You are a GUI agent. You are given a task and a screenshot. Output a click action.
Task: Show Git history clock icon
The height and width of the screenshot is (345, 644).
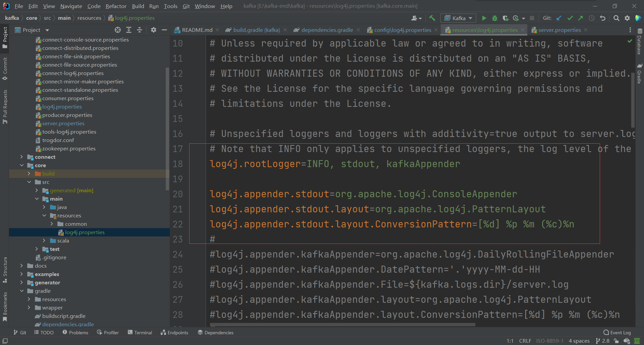point(592,18)
